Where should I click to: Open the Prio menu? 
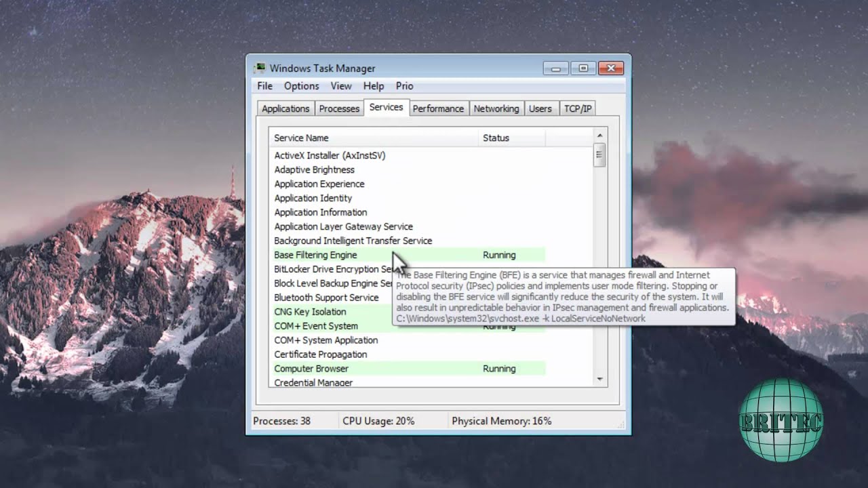point(404,86)
